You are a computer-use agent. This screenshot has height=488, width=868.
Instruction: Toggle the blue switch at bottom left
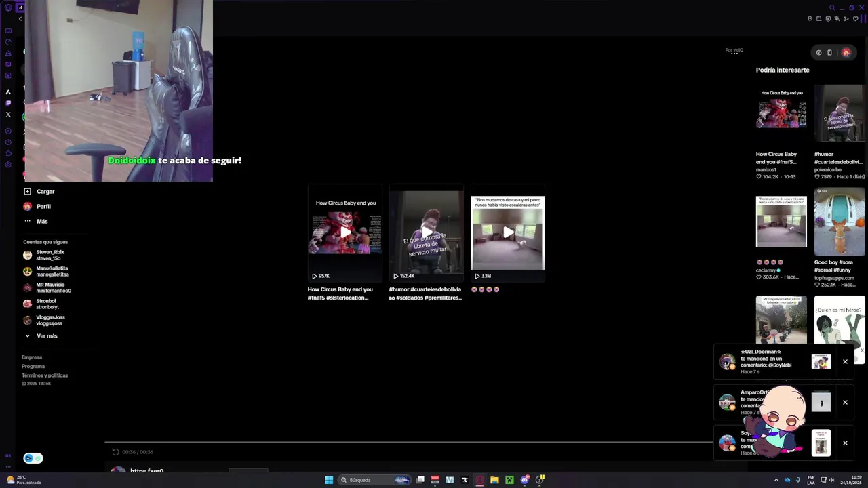(x=33, y=458)
